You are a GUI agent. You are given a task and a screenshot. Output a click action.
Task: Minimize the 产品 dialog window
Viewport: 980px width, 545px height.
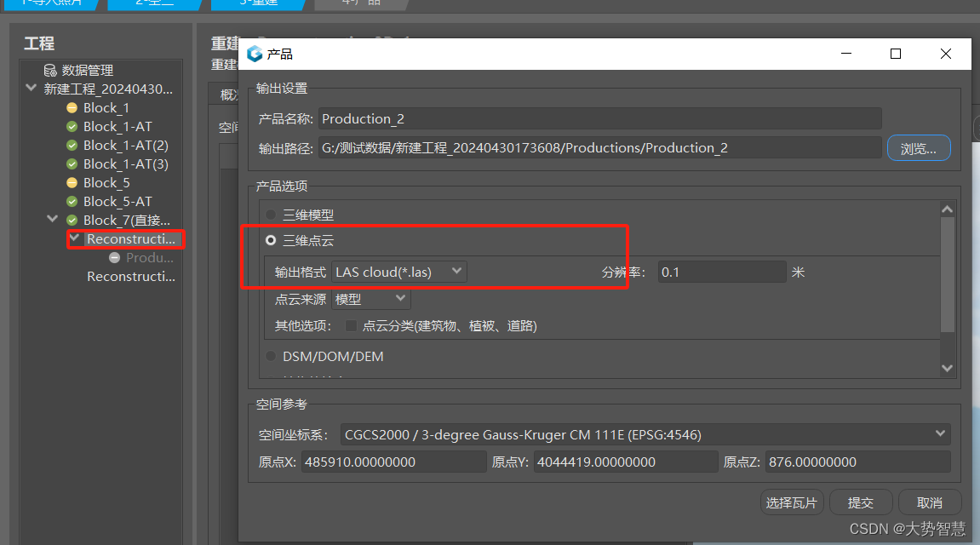coord(846,54)
